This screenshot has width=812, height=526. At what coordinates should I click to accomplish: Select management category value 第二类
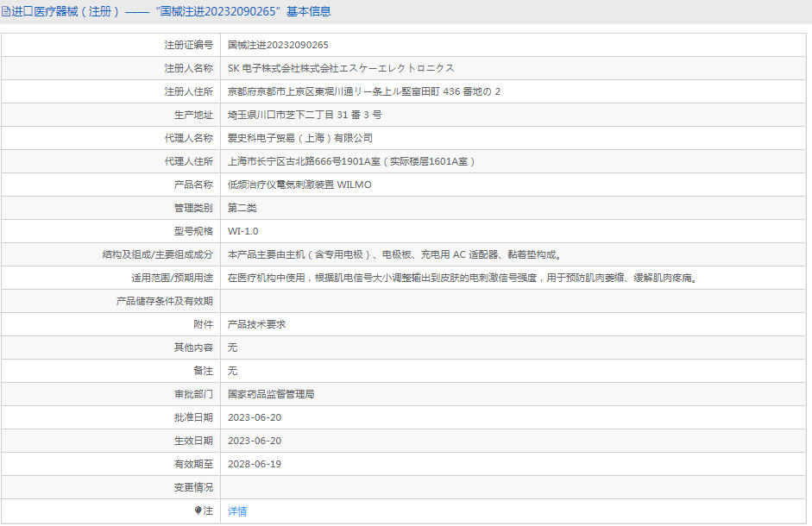point(242,208)
